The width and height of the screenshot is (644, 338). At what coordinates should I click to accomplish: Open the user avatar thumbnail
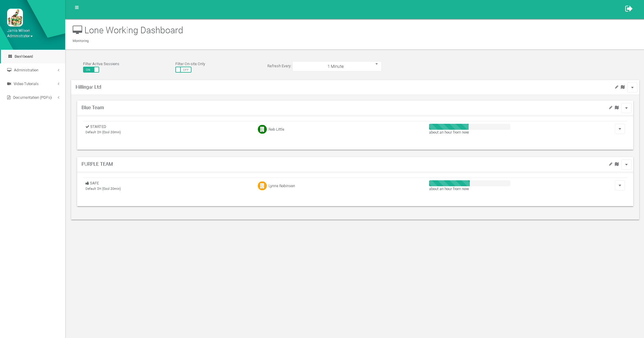[x=15, y=18]
